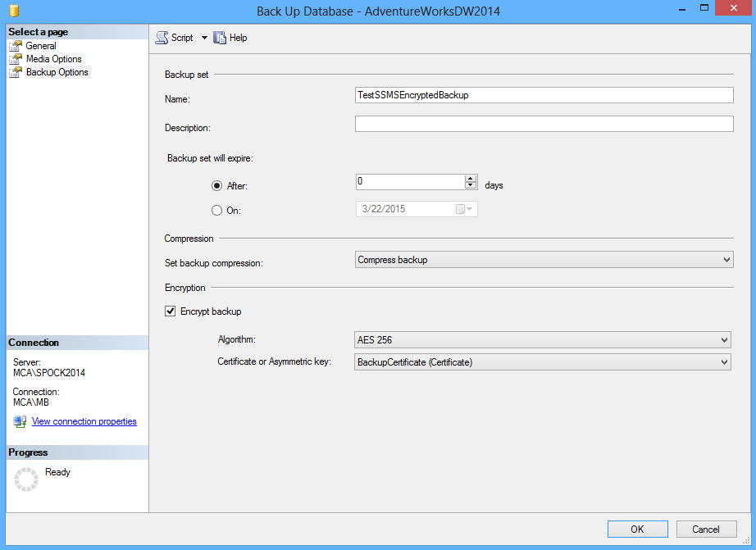Click the backup set Description field

(x=544, y=124)
